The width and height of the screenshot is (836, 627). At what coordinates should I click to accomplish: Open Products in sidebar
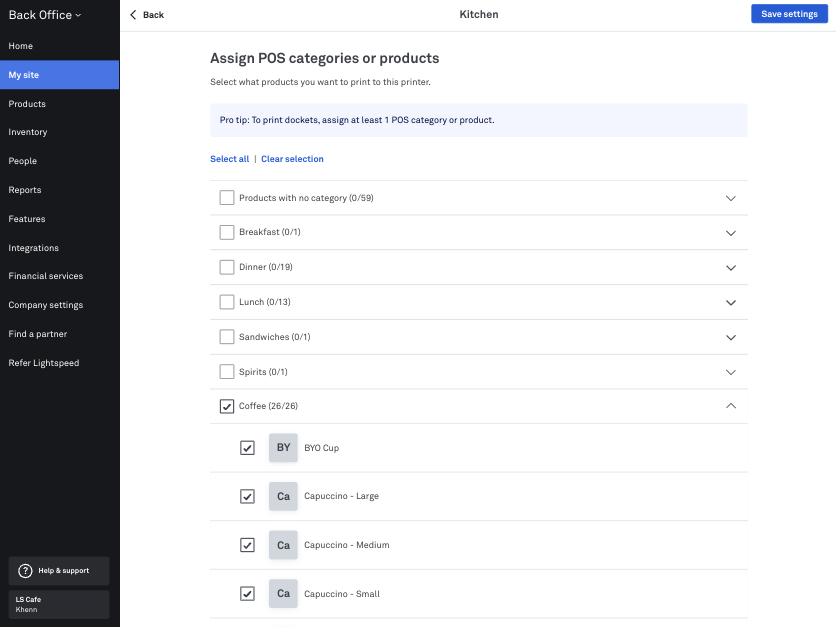point(60,104)
